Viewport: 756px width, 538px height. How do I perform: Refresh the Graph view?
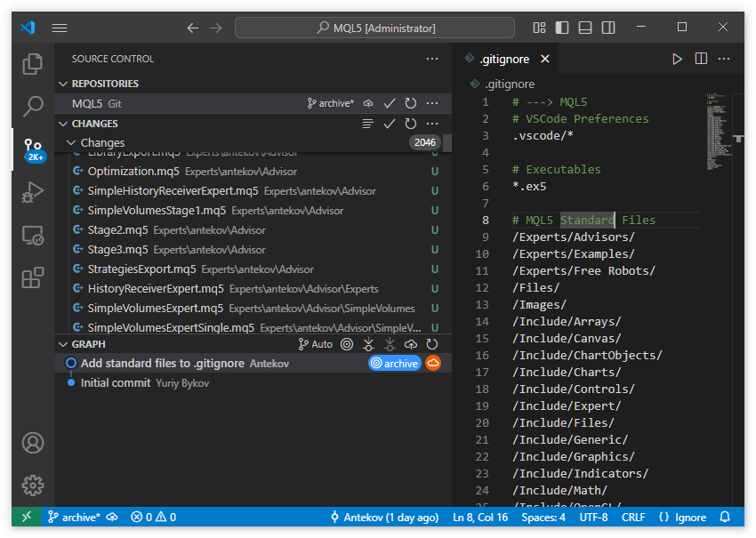[432, 344]
